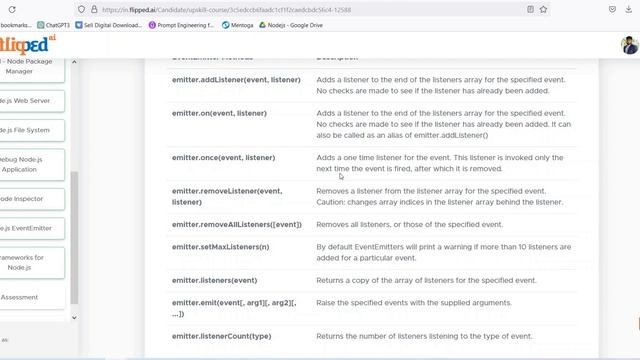Click the sidebar scrollbar thumb
The height and width of the screenshot is (360, 640).
click(x=74, y=238)
